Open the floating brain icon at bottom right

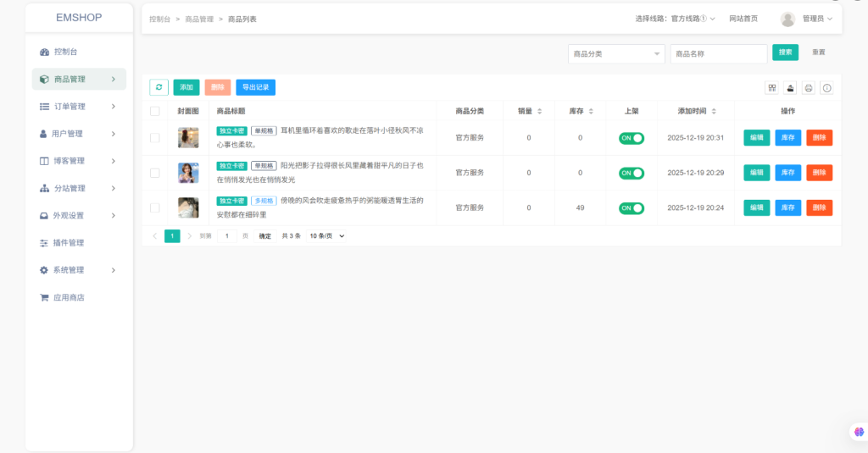click(x=859, y=432)
